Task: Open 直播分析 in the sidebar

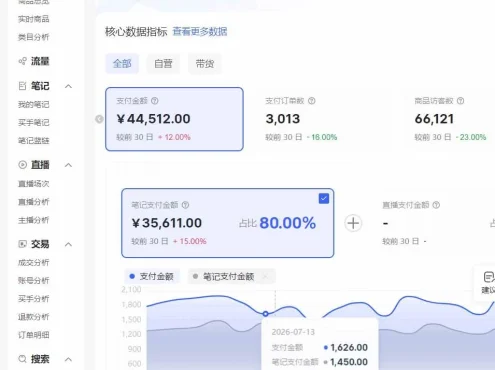Action: click(33, 202)
